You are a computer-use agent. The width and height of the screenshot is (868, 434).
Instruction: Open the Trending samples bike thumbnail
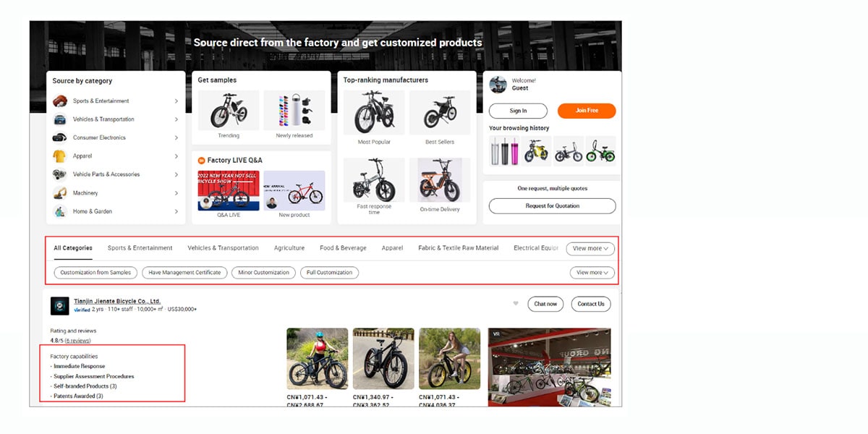(x=229, y=110)
